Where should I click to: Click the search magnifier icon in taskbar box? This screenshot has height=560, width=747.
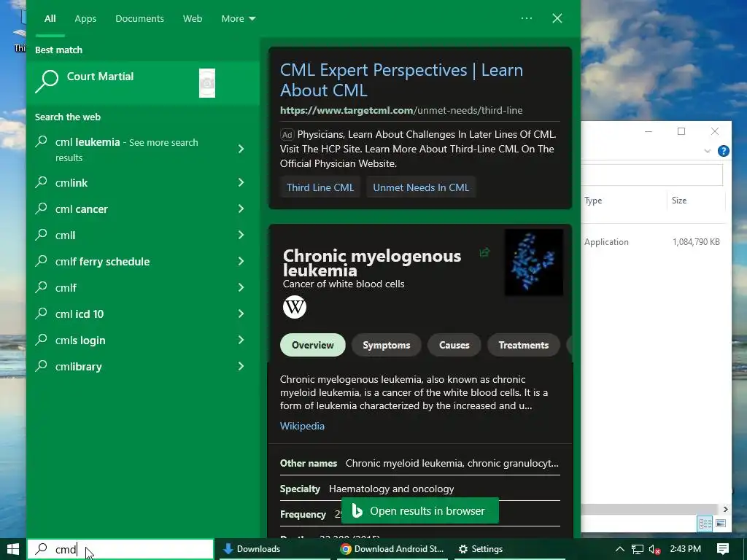(x=42, y=548)
